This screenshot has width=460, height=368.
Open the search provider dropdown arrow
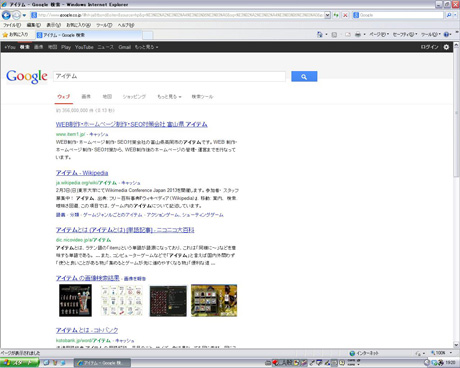coord(455,15)
